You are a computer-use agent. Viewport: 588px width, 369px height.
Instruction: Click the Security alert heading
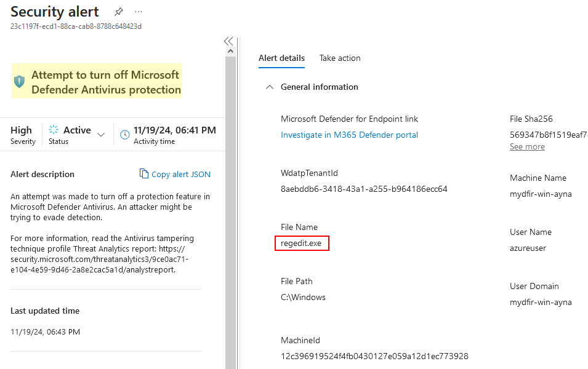(x=55, y=12)
